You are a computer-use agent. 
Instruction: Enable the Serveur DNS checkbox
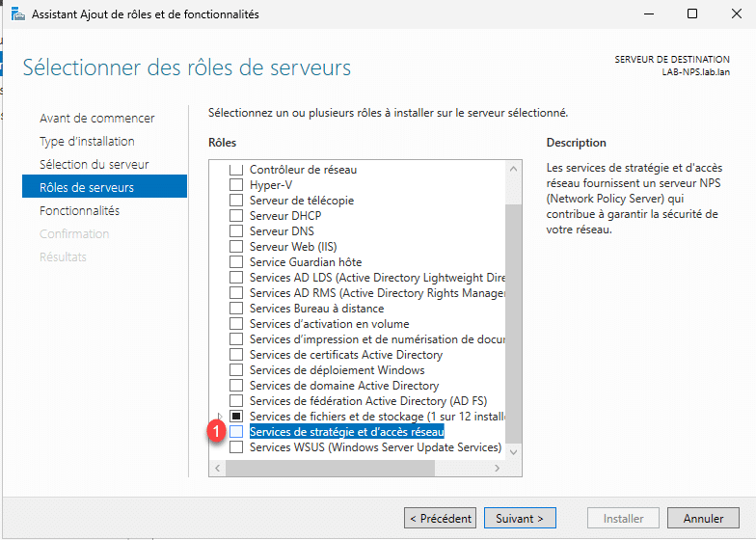(x=236, y=231)
